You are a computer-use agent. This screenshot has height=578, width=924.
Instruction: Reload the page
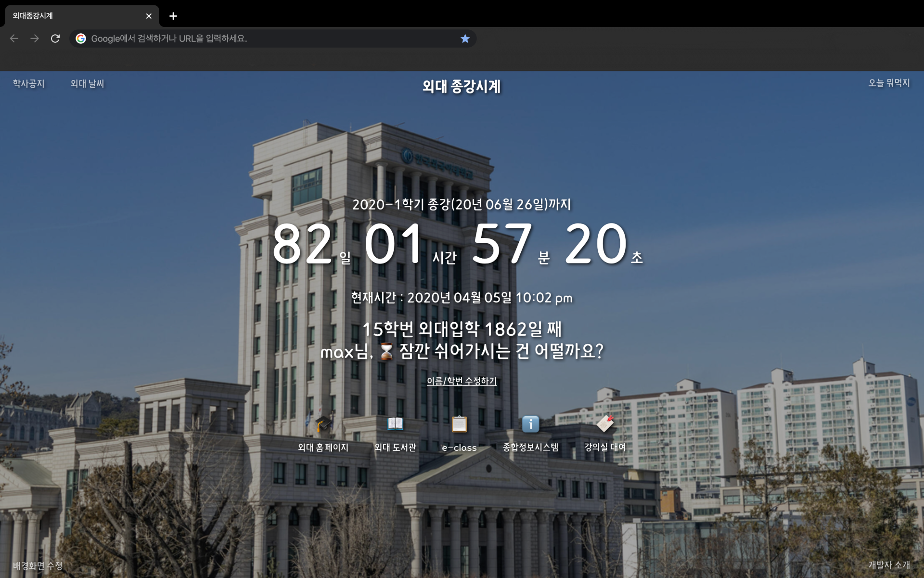tap(55, 39)
